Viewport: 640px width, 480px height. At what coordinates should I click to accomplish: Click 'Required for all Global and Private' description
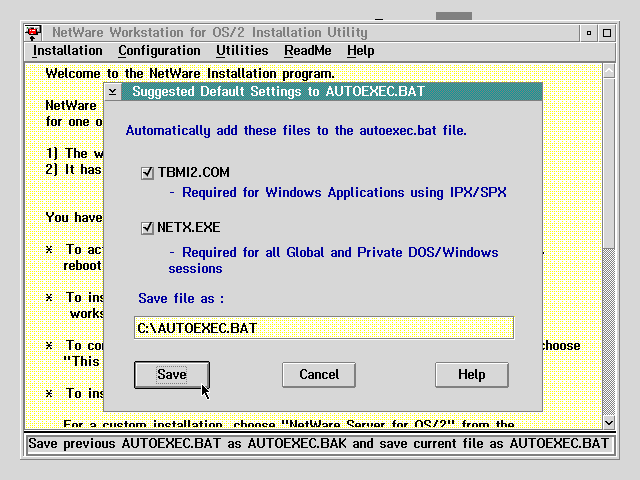pos(333,260)
